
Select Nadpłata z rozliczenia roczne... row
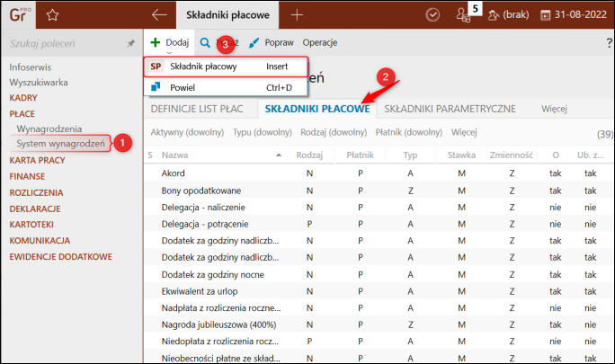click(379, 308)
